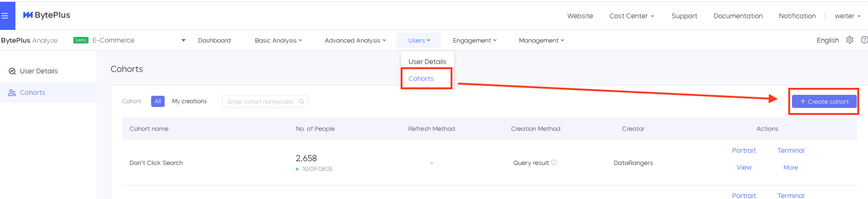Click the Create cohort button
868x199 pixels.
click(x=824, y=101)
